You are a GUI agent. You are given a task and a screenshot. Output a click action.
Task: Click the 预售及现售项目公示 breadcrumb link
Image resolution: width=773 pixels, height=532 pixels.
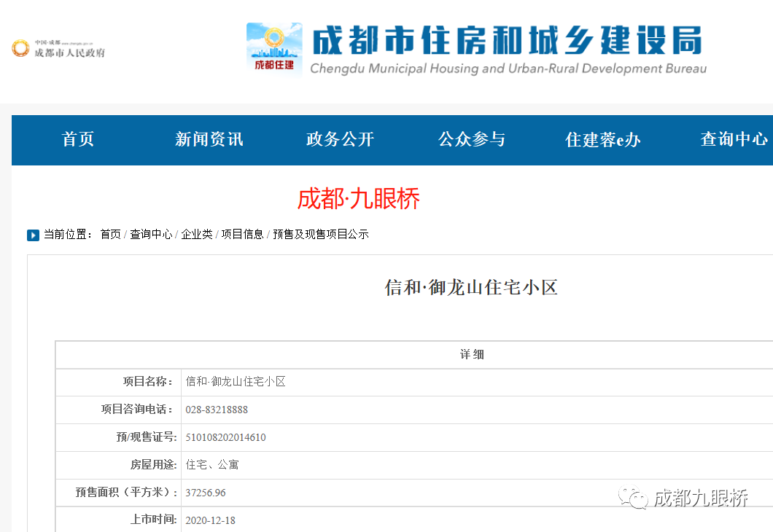(321, 235)
